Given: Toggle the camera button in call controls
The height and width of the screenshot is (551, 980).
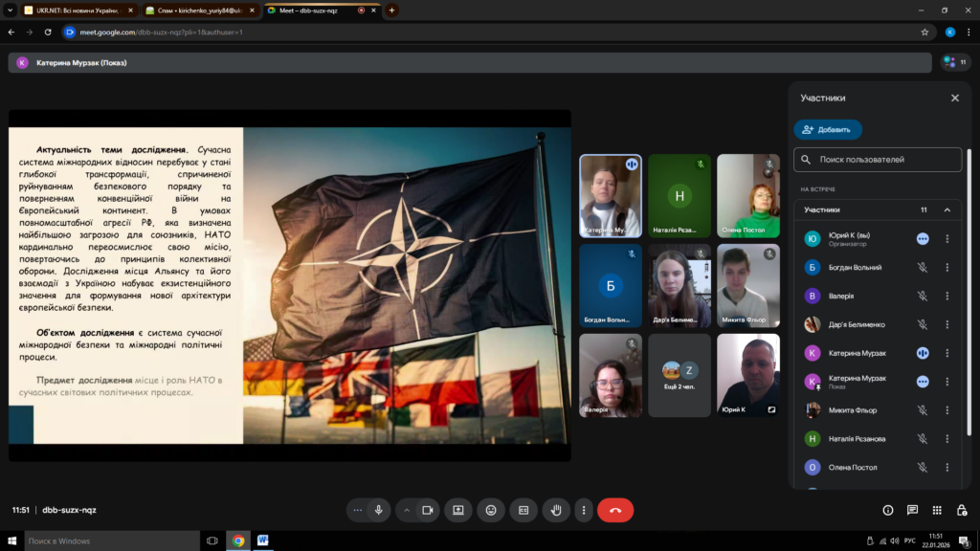Looking at the screenshot, I should click(428, 510).
